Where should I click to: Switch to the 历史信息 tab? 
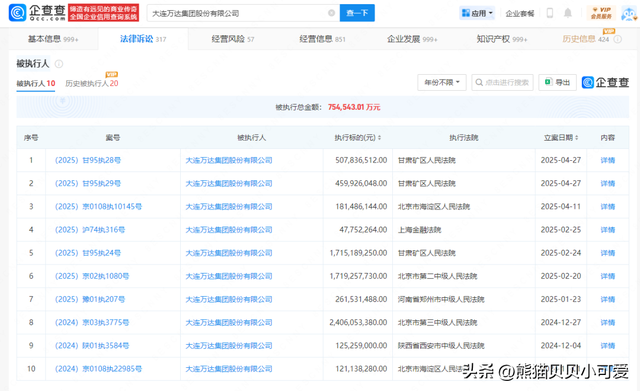586,39
